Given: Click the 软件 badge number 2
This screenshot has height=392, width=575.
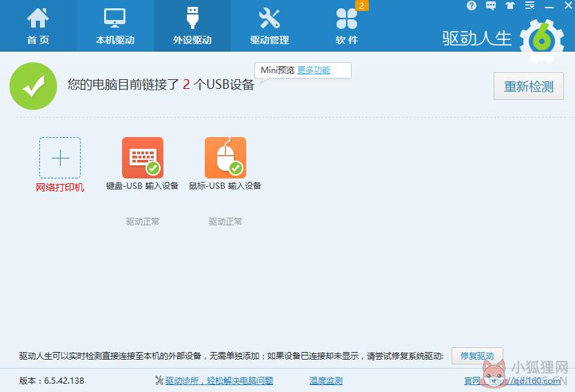Looking at the screenshot, I should 361,6.
